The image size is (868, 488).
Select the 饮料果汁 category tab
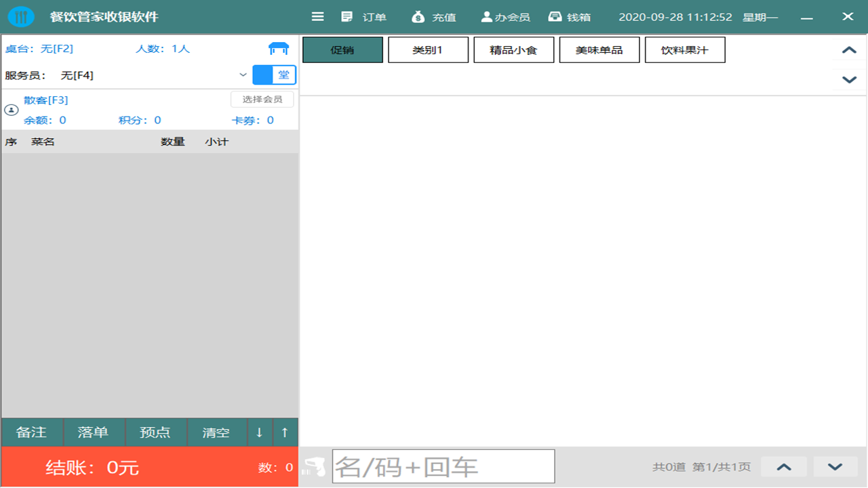point(684,49)
